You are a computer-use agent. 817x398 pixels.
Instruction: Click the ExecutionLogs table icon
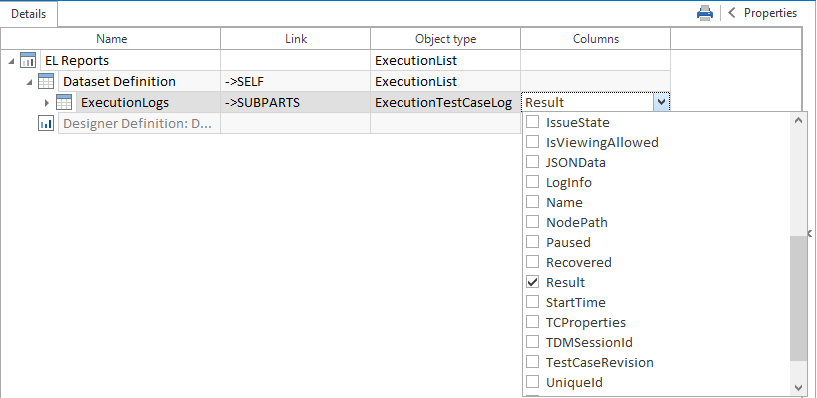(x=64, y=103)
